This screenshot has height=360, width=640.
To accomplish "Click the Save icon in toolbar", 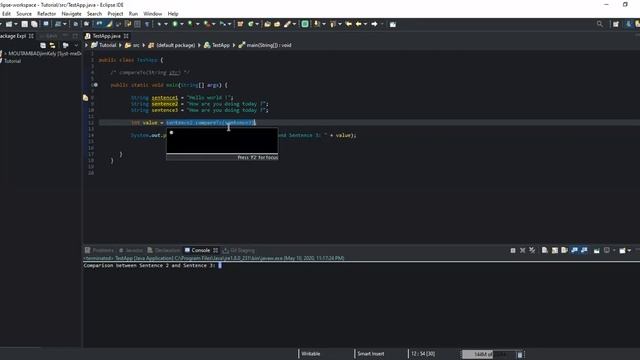I will [x=24, y=24].
